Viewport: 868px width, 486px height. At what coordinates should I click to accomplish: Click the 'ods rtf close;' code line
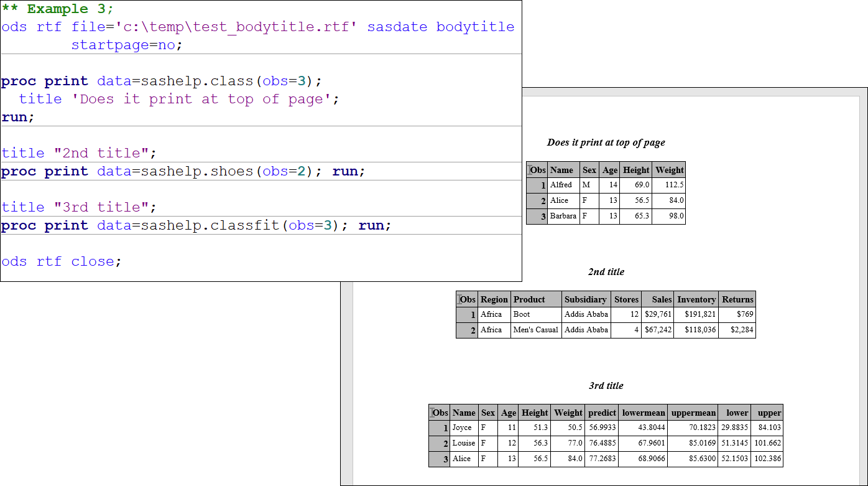pos(62,261)
